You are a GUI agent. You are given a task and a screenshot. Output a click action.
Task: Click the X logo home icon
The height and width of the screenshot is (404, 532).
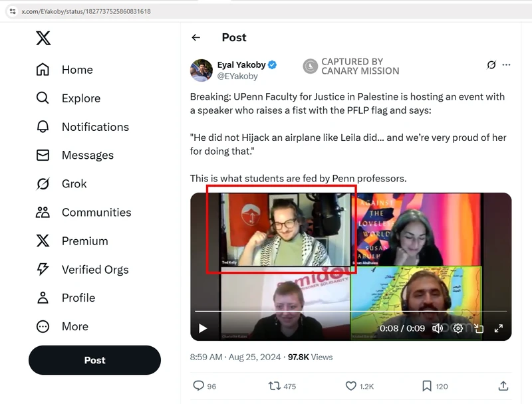click(x=43, y=39)
